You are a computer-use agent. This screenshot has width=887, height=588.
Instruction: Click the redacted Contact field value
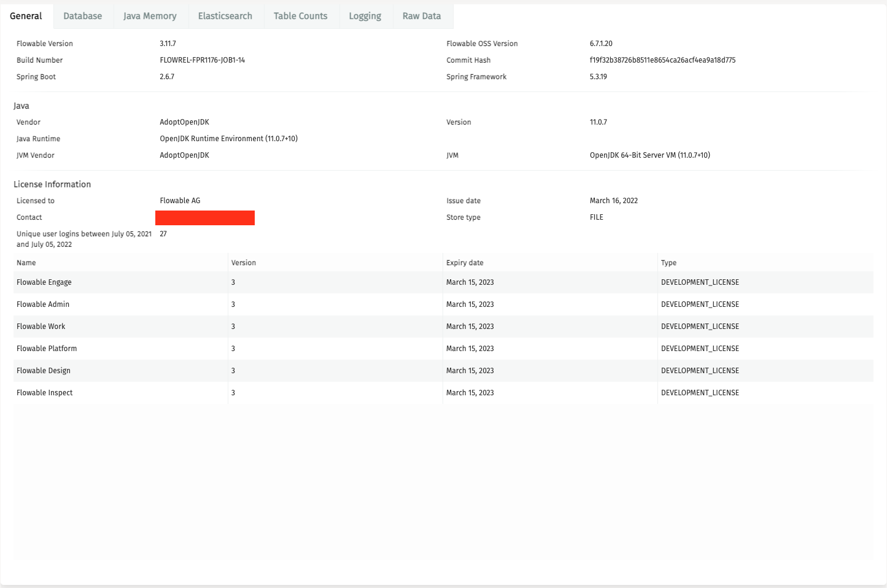point(205,217)
